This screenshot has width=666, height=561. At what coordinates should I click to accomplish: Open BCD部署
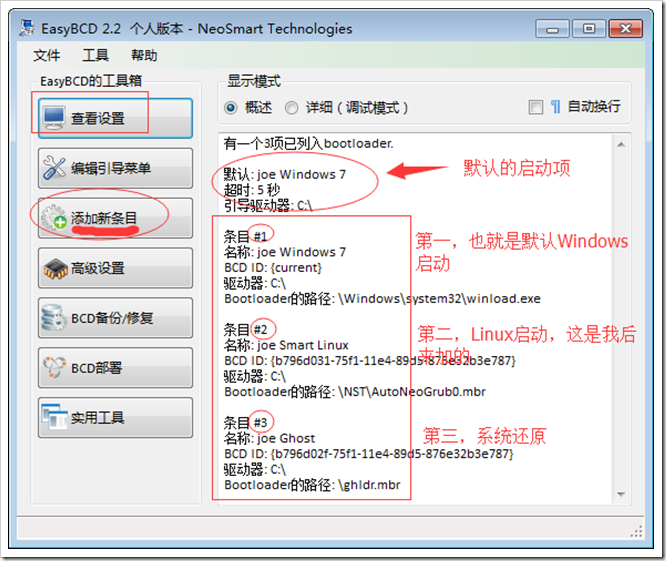(115, 368)
